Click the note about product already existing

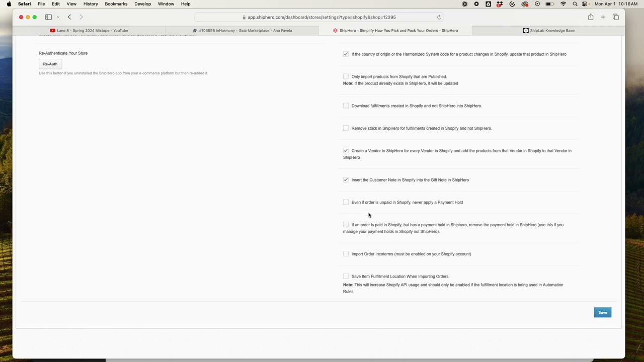tap(400, 83)
